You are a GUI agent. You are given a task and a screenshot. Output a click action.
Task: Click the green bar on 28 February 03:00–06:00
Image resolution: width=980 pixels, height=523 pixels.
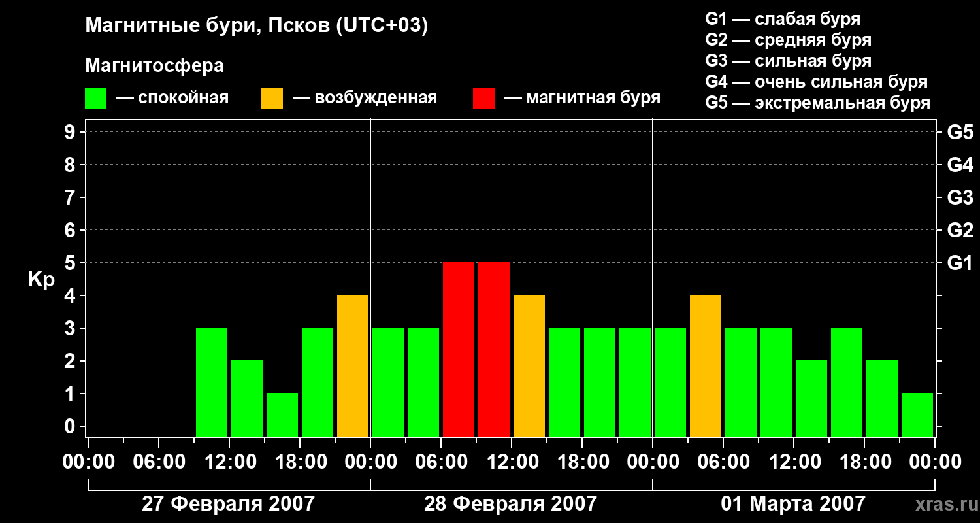[x=423, y=382]
